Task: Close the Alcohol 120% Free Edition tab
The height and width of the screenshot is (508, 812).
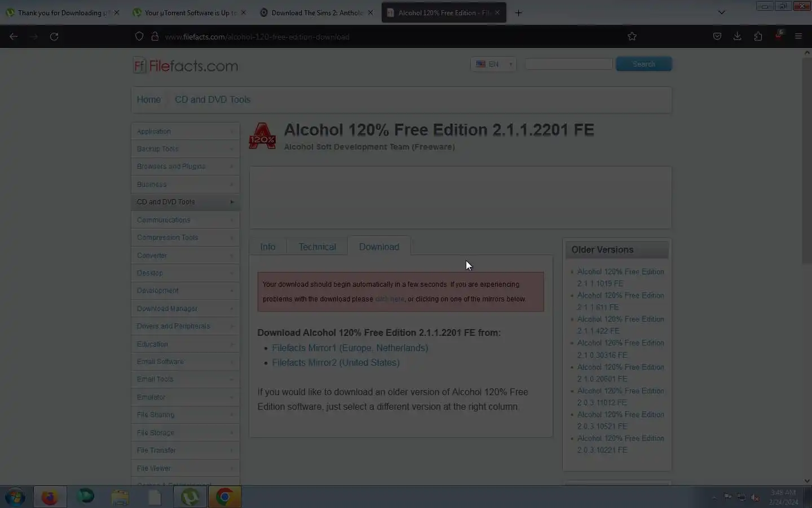Action: pos(497,12)
